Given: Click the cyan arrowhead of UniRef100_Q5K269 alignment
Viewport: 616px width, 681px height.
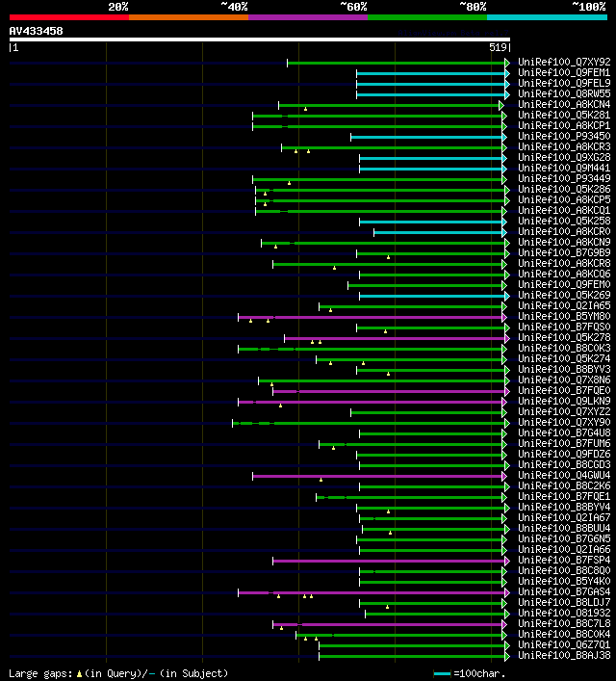Looking at the screenshot, I should coord(507,297).
